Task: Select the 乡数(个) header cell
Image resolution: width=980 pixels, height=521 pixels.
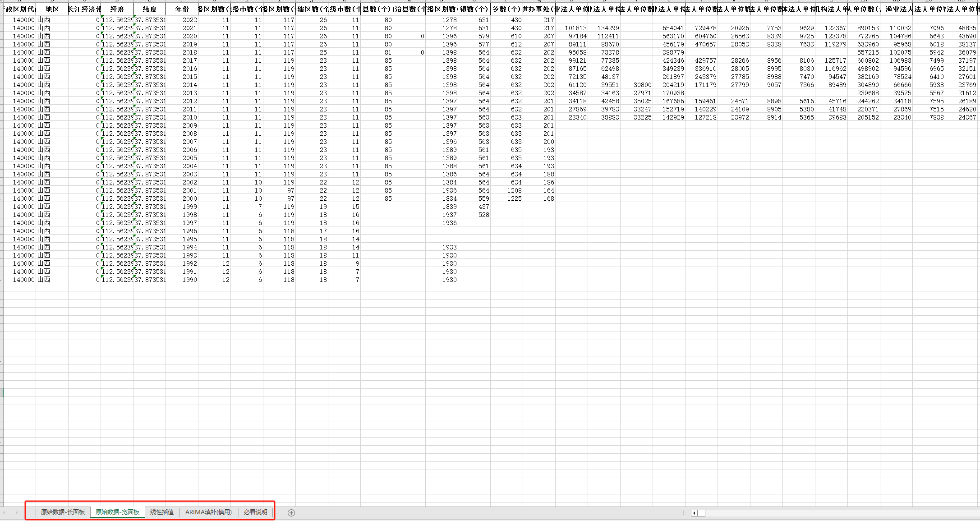Action: pyautogui.click(x=506, y=9)
